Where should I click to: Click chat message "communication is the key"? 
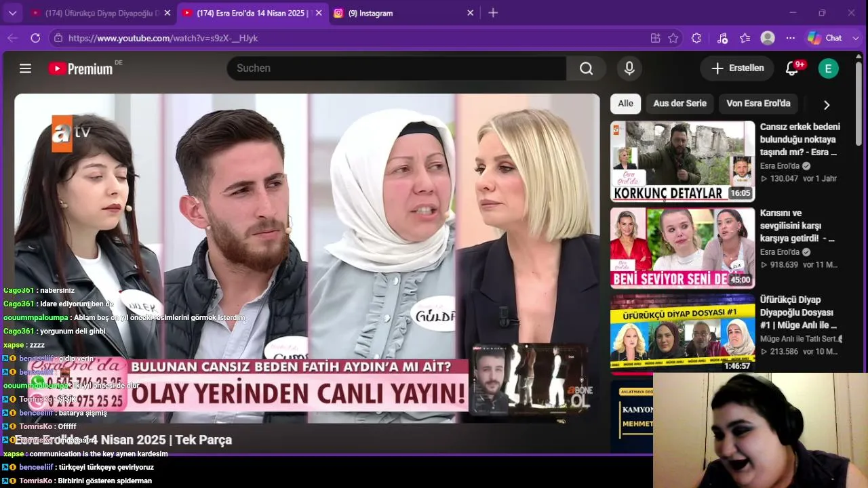(98, 453)
